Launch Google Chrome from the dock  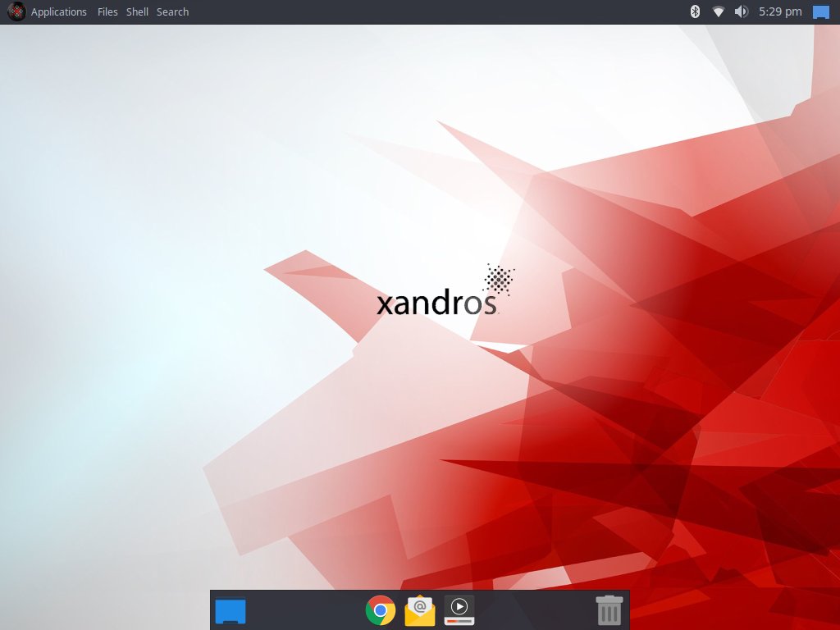point(381,610)
